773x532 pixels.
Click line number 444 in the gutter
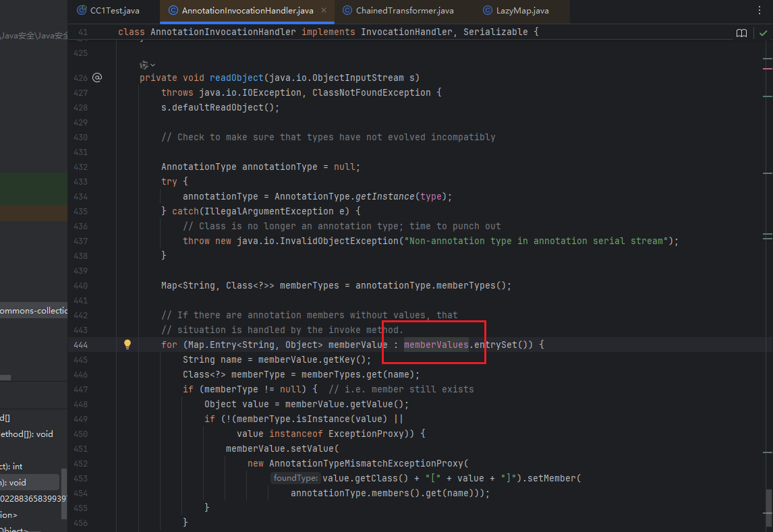(80, 345)
